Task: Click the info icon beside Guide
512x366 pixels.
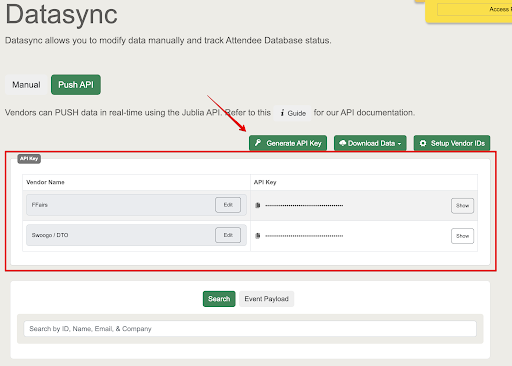Action: [282, 113]
